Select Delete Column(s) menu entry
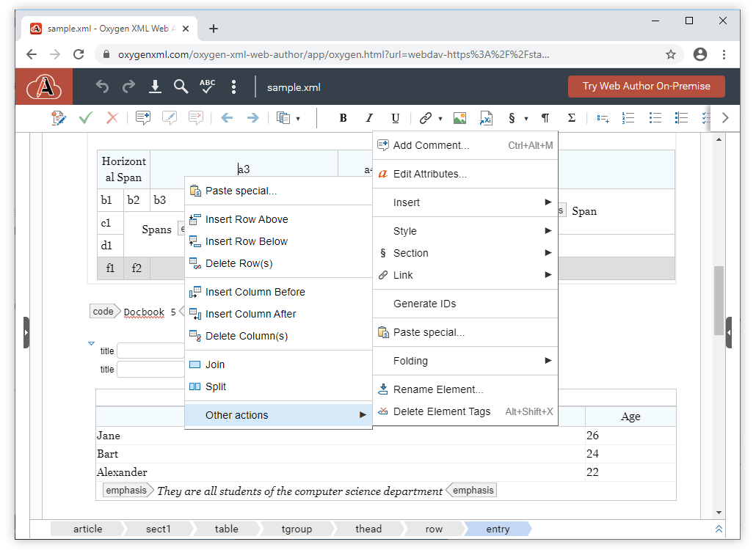 tap(278, 336)
